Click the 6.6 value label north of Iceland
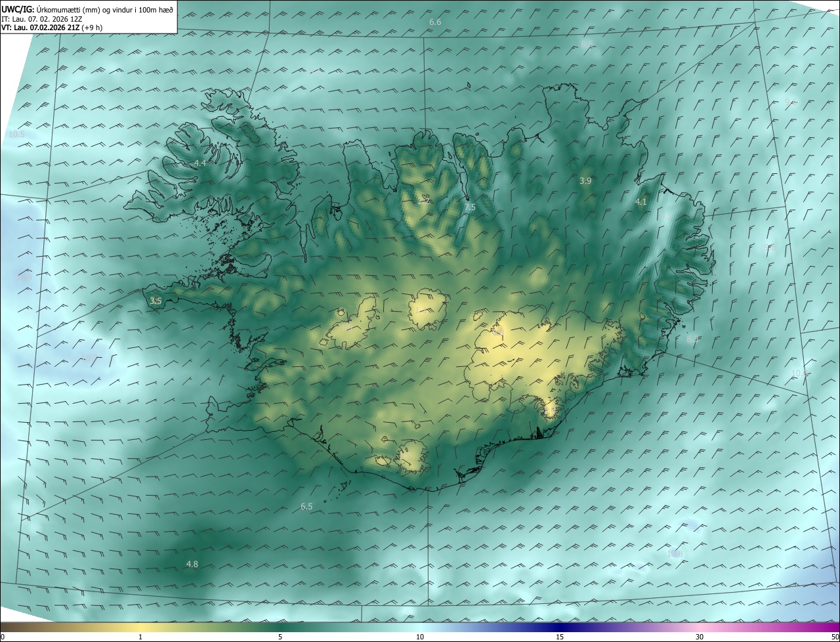 [x=435, y=22]
